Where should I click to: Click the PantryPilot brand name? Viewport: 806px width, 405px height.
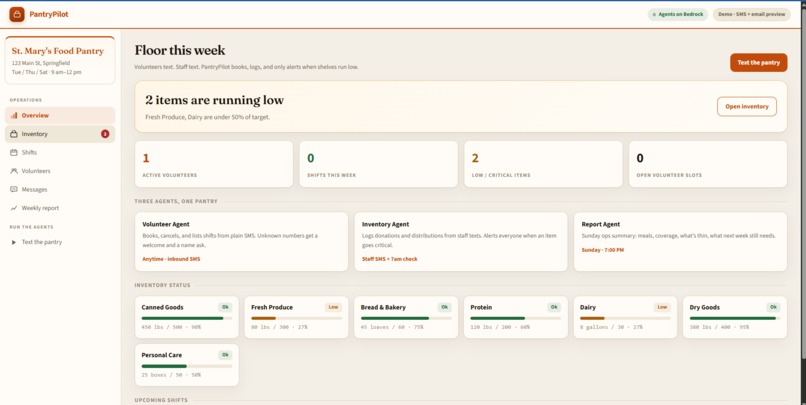tap(49, 14)
